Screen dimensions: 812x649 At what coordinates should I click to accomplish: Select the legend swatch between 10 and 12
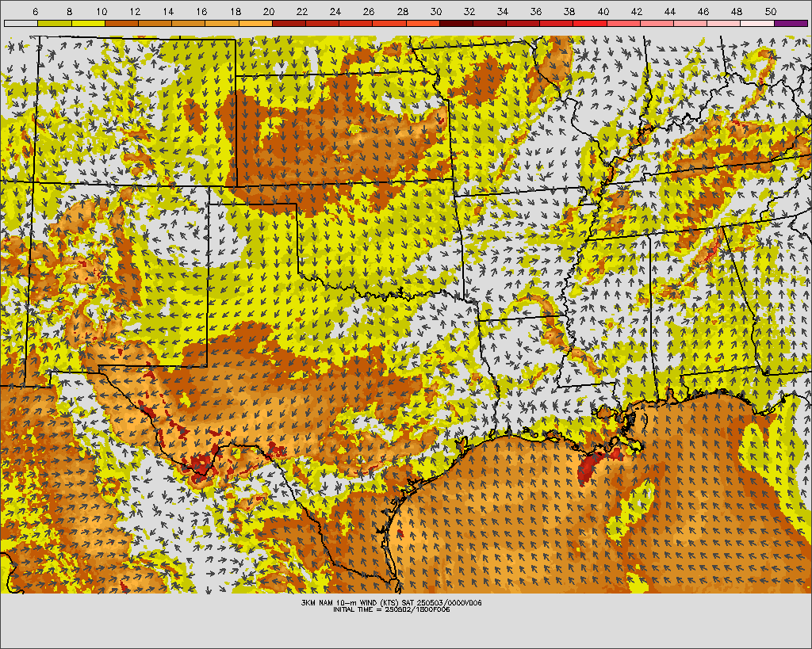(x=121, y=23)
